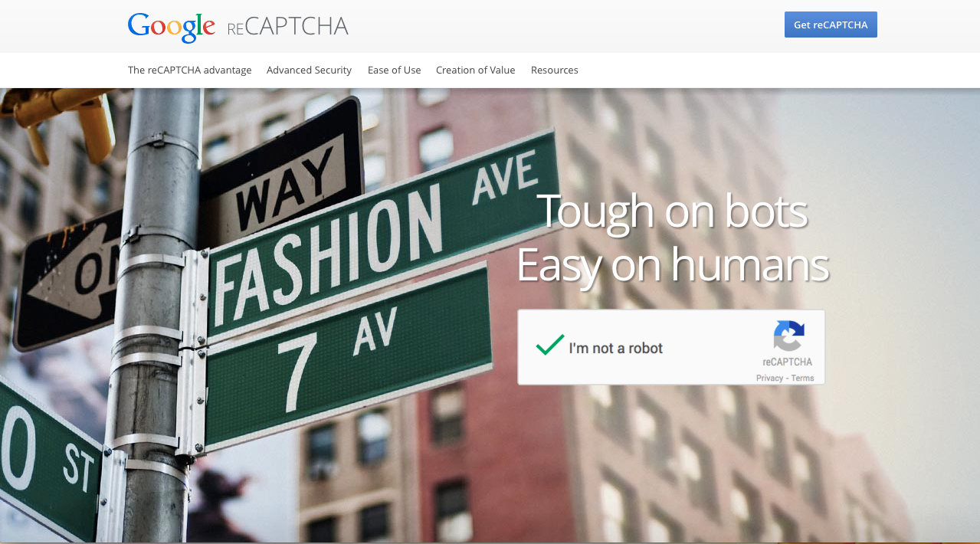Click the reCAPTCHA circular arrows icon
The height and width of the screenshot is (544, 980).
[788, 336]
